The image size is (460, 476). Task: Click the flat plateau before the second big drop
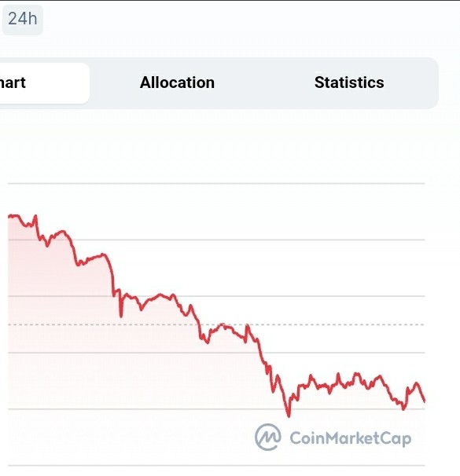coord(95,257)
